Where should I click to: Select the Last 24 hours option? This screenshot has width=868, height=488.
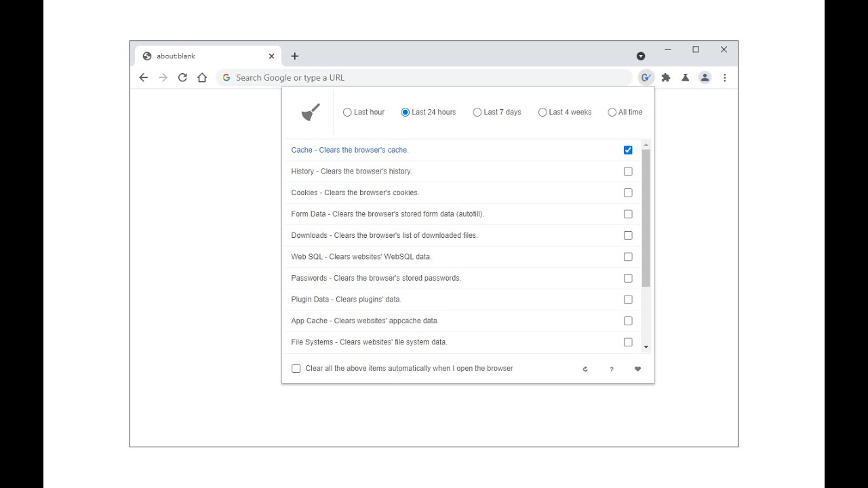coord(405,113)
